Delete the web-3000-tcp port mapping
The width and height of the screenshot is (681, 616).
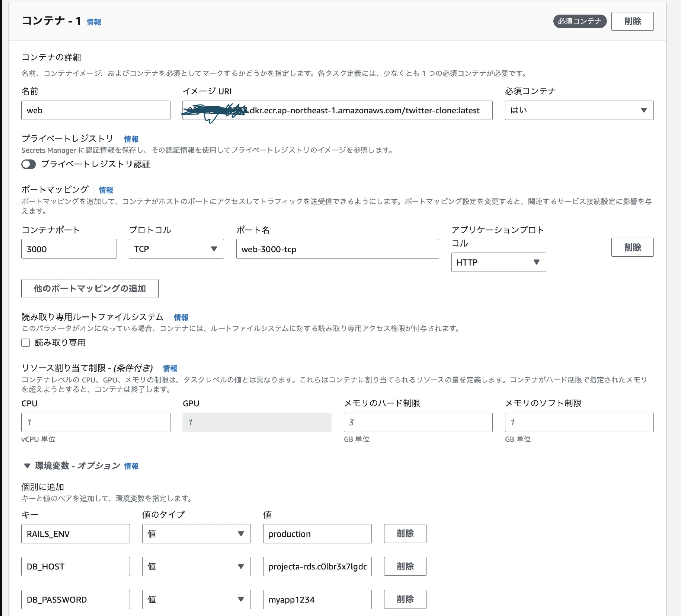click(632, 247)
